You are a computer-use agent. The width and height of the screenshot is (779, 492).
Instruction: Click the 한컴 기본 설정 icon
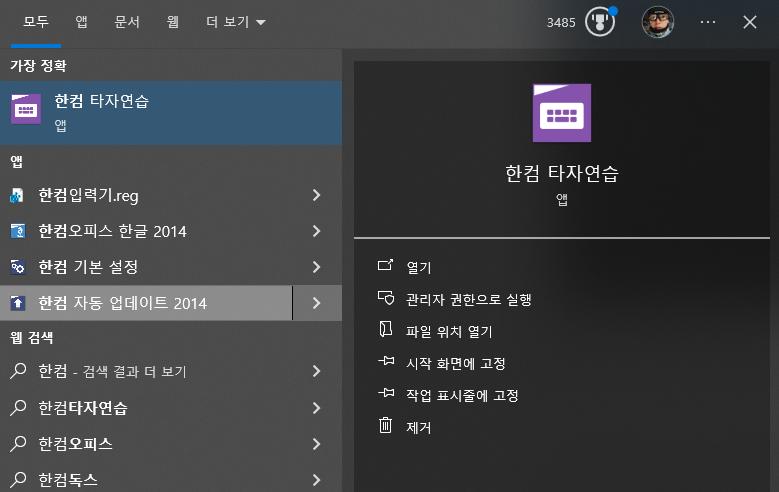coord(18,267)
